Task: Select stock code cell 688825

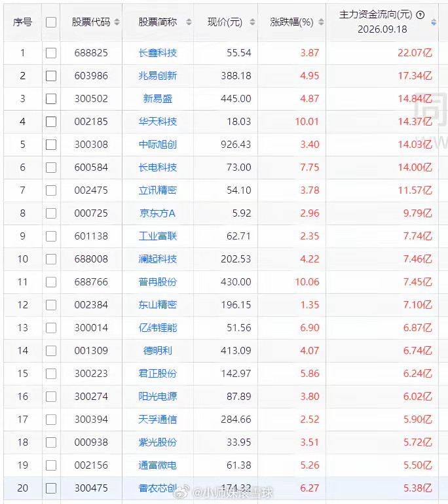Action: coord(91,53)
